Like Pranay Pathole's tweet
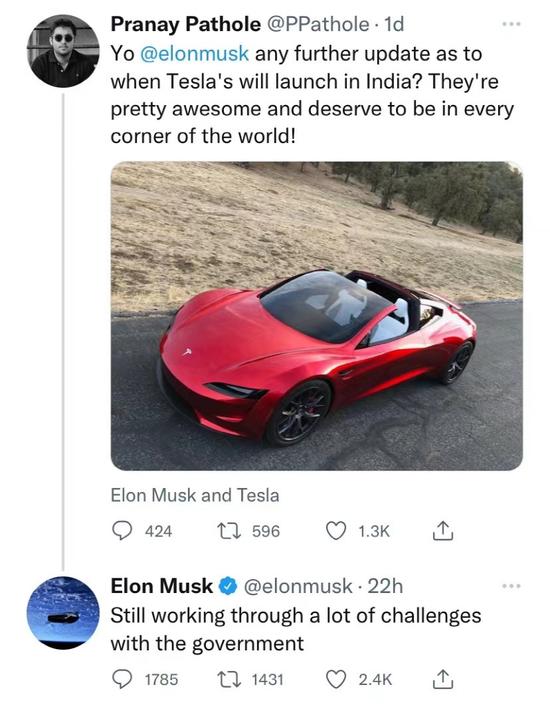This screenshot has height=705, width=550. [335, 531]
